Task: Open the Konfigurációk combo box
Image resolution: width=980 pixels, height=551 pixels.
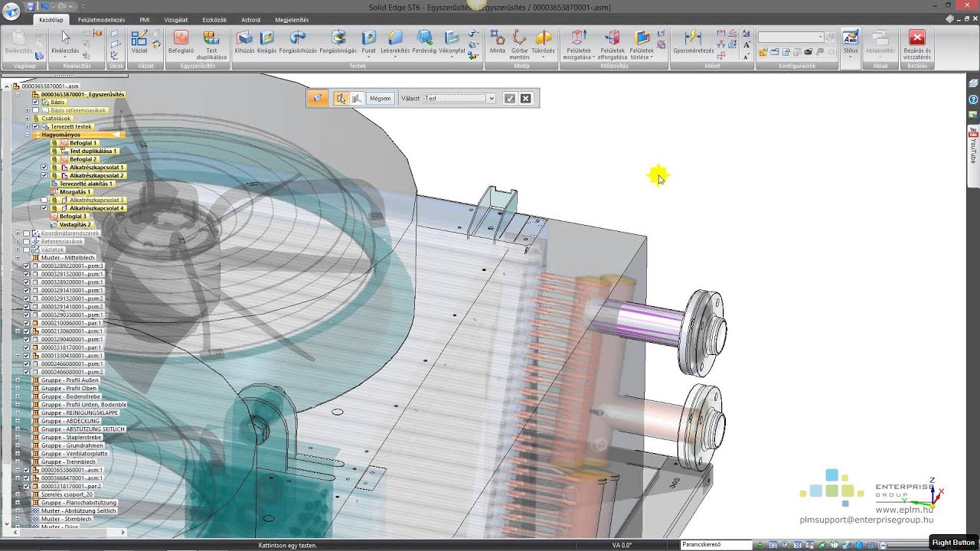Action: [791, 37]
